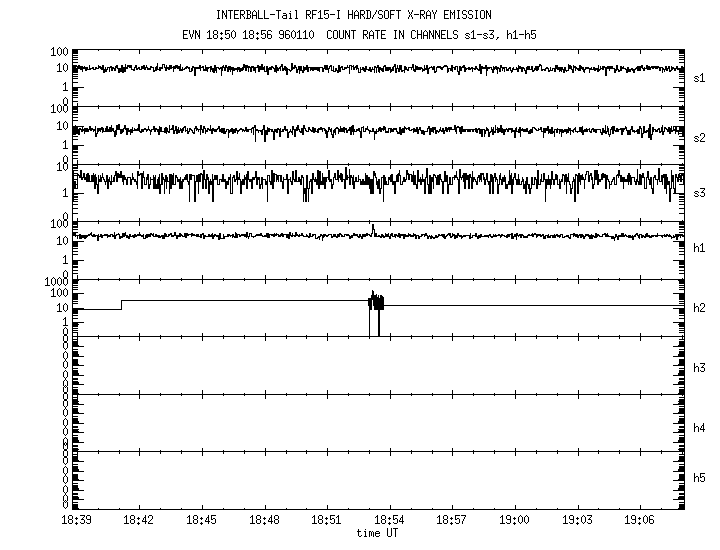Image resolution: width=720 pixels, height=550 pixels.
Task: Click the 18:42 time tick label
Action: tap(138, 521)
